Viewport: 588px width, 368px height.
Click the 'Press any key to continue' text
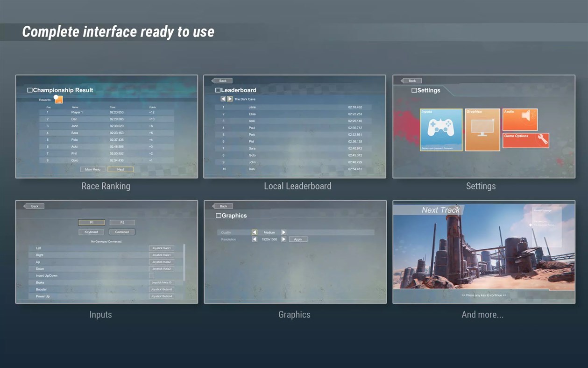point(484,295)
